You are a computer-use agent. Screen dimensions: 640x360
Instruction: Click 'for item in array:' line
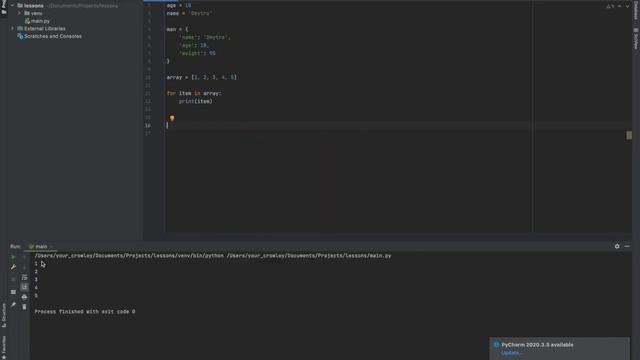click(x=194, y=93)
